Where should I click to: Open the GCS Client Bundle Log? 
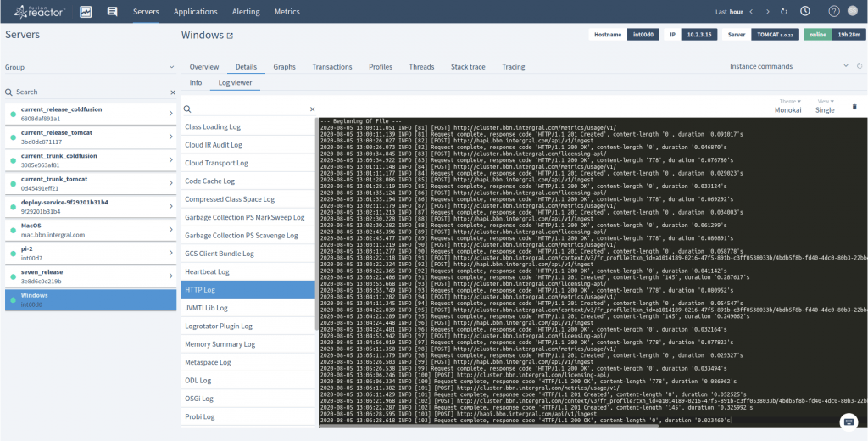tap(248, 254)
